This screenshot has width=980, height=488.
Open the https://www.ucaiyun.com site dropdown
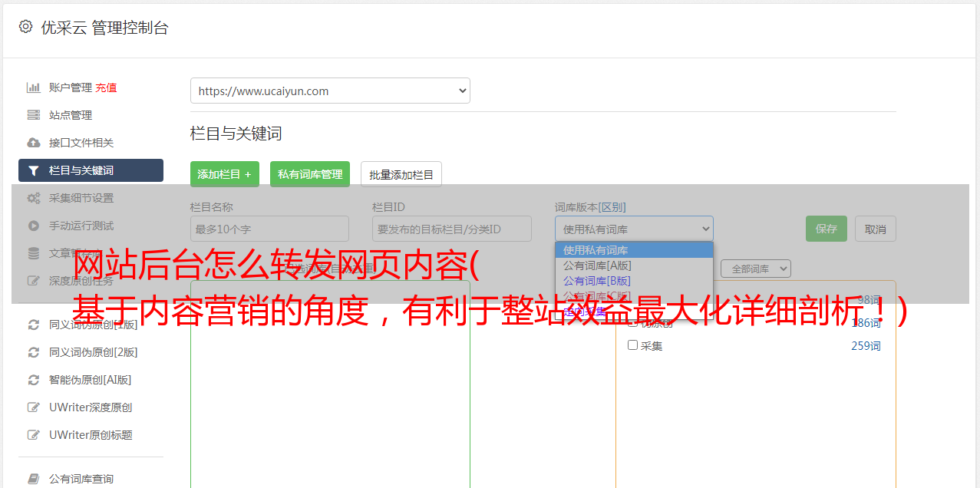[x=330, y=91]
